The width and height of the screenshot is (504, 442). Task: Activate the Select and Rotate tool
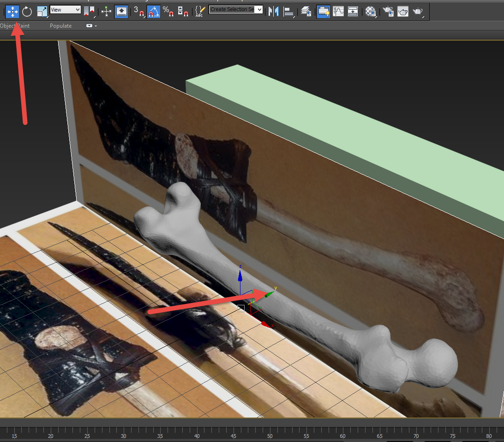click(x=27, y=12)
